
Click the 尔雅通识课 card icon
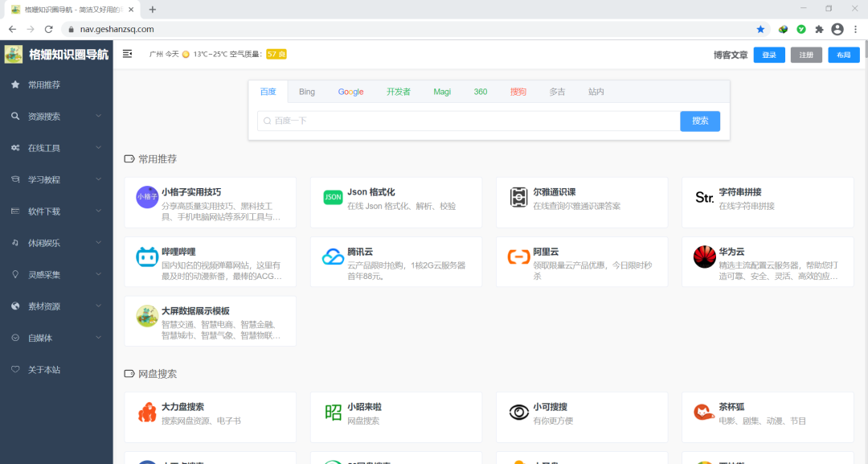point(518,197)
